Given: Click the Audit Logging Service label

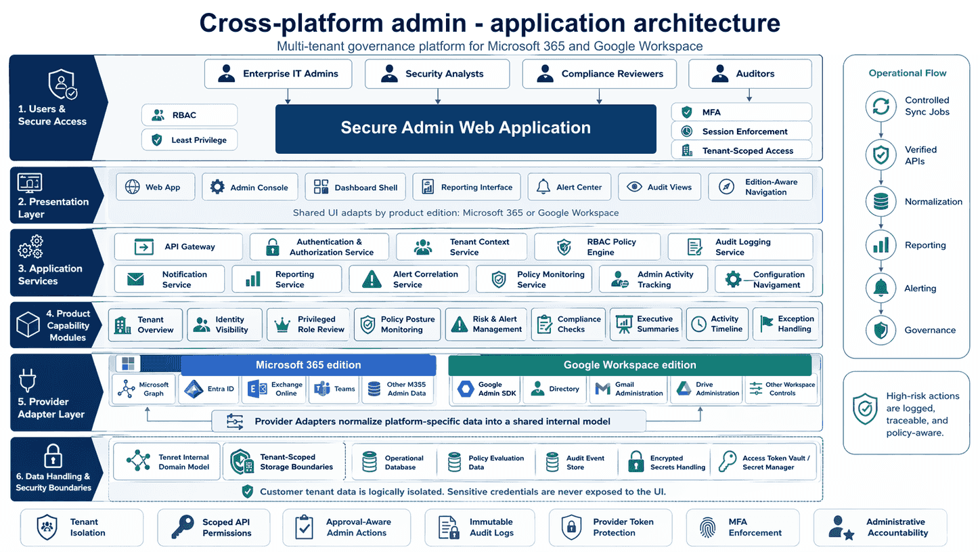Looking at the screenshot, I should 742,247.
